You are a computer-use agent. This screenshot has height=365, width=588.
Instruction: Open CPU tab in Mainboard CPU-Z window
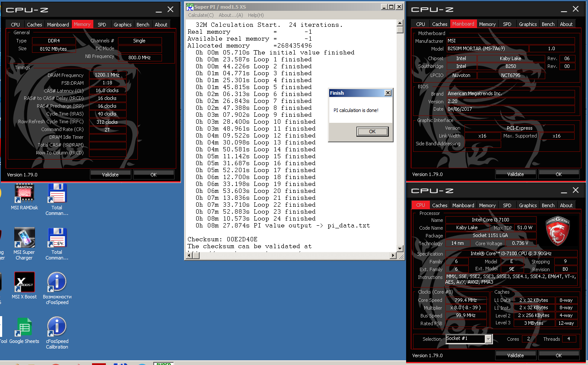[x=421, y=24]
